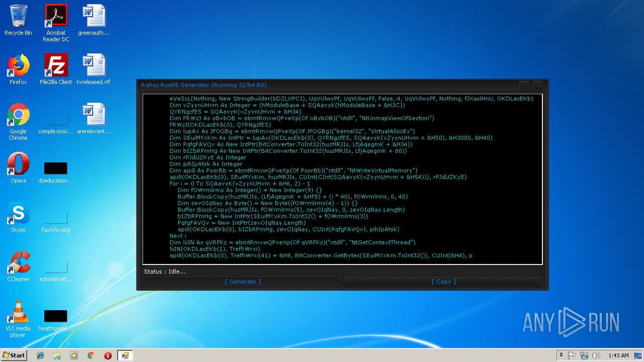Select faxinfo.png desktop file
This screenshot has height=362, width=644.
coord(56,220)
